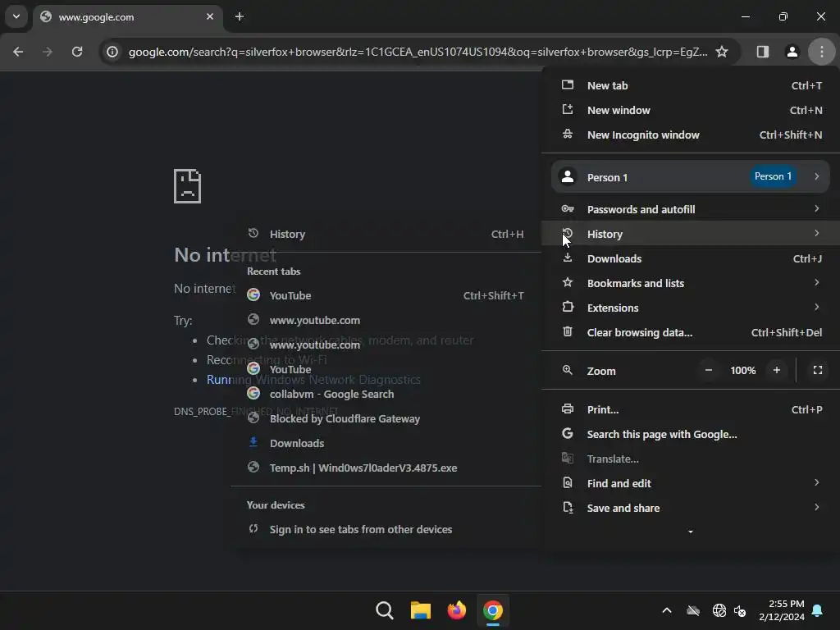Show hidden system tray icons
This screenshot has width=840, height=630.
(x=666, y=610)
